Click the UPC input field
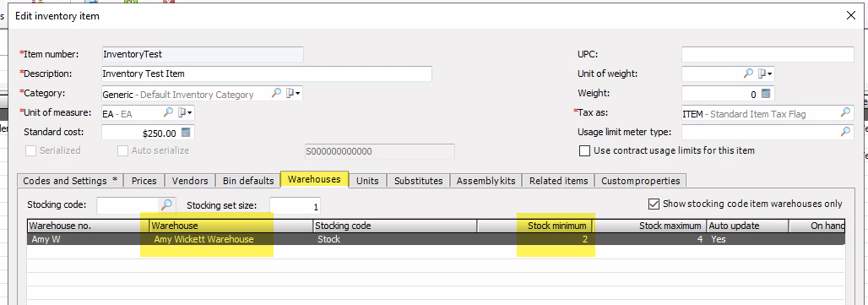This screenshot has height=305, width=868. point(768,54)
